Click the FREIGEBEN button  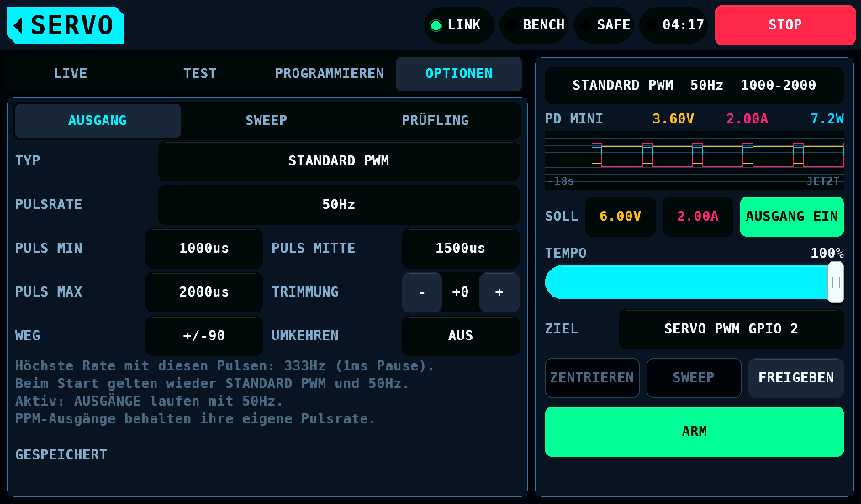(796, 378)
